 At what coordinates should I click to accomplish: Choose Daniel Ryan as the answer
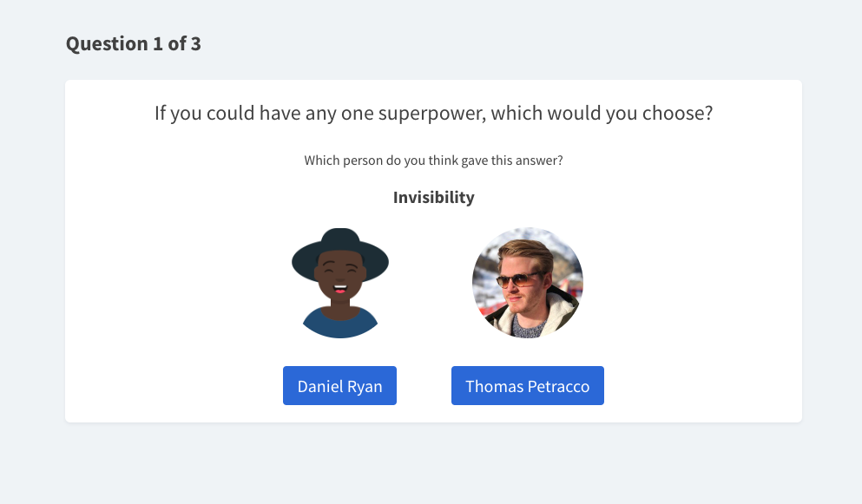[x=339, y=386]
